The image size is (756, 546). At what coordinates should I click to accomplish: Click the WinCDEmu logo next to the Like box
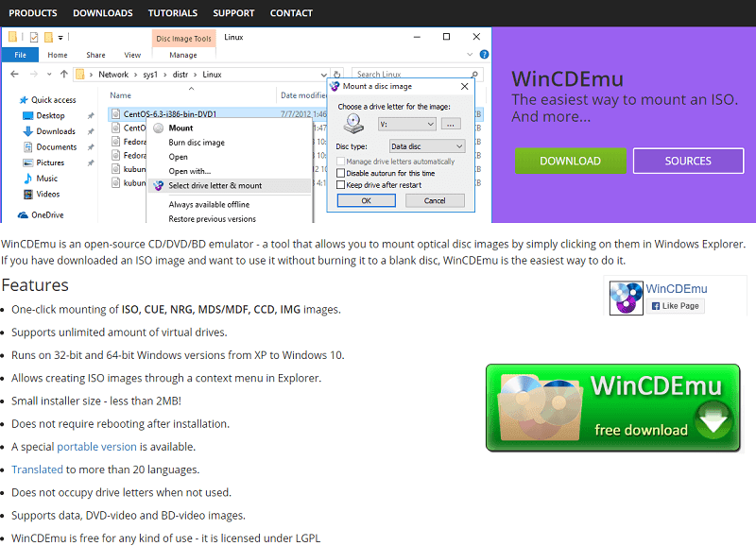coord(627,296)
